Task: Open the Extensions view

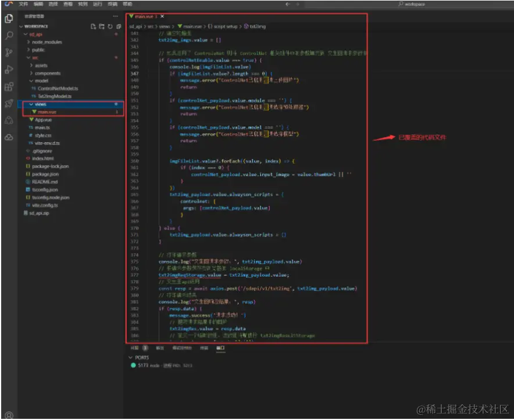Action: tap(9, 87)
